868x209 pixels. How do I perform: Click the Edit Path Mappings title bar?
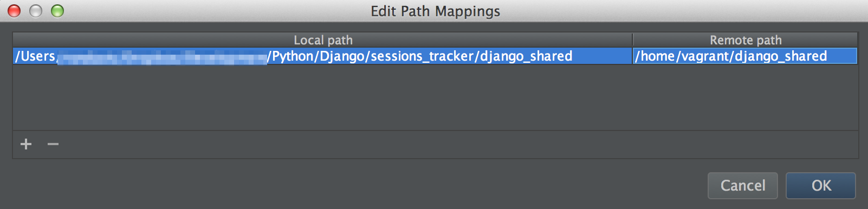(435, 11)
